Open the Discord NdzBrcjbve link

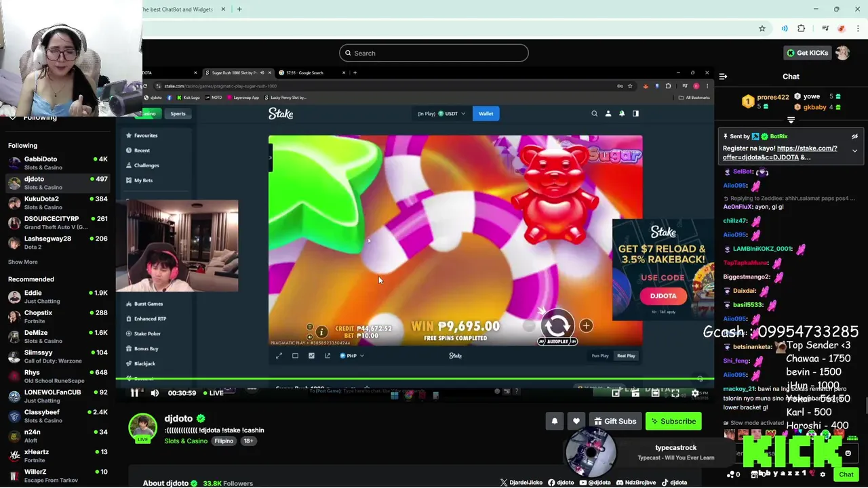coord(636,483)
